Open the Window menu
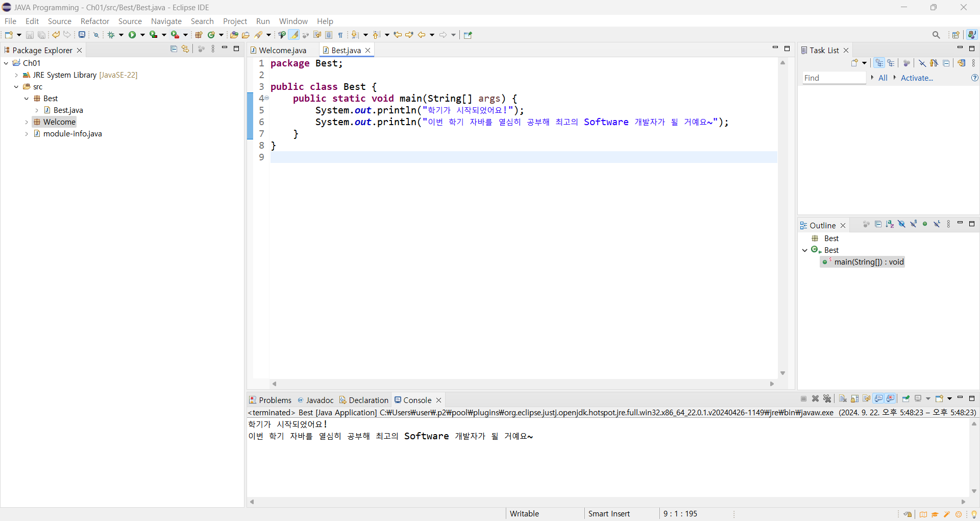Screen dimensions: 980x521 click(293, 21)
